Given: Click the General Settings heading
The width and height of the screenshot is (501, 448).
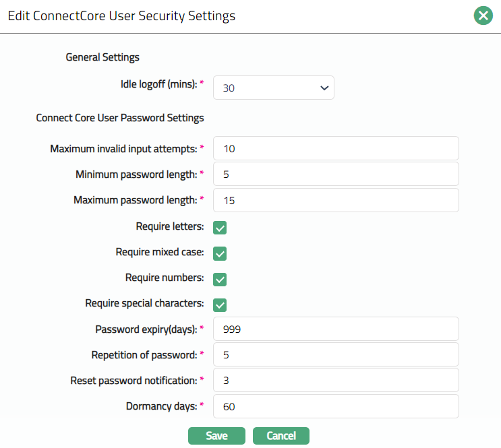Looking at the screenshot, I should click(x=102, y=57).
